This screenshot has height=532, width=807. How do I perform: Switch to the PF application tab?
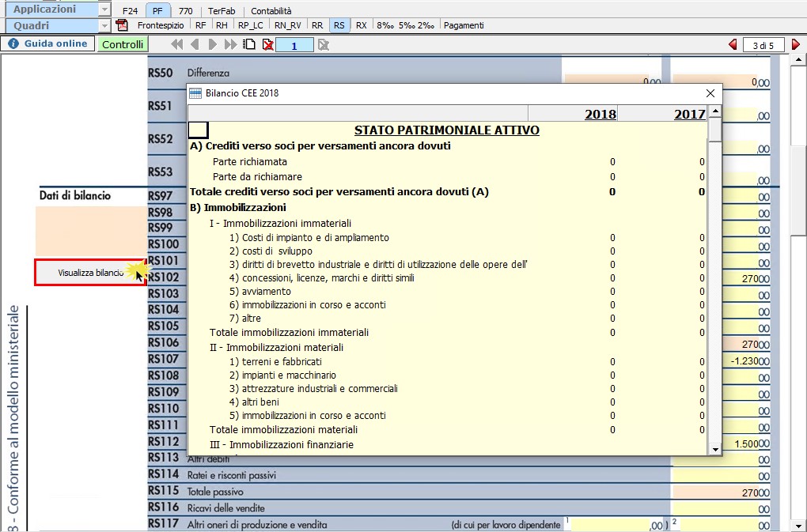[157, 11]
